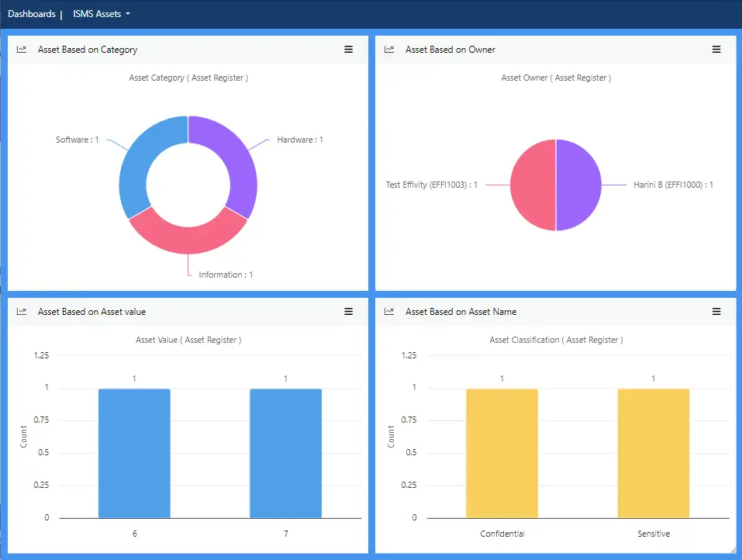
Task: Select the yellow Confidential bar
Action: (x=502, y=453)
